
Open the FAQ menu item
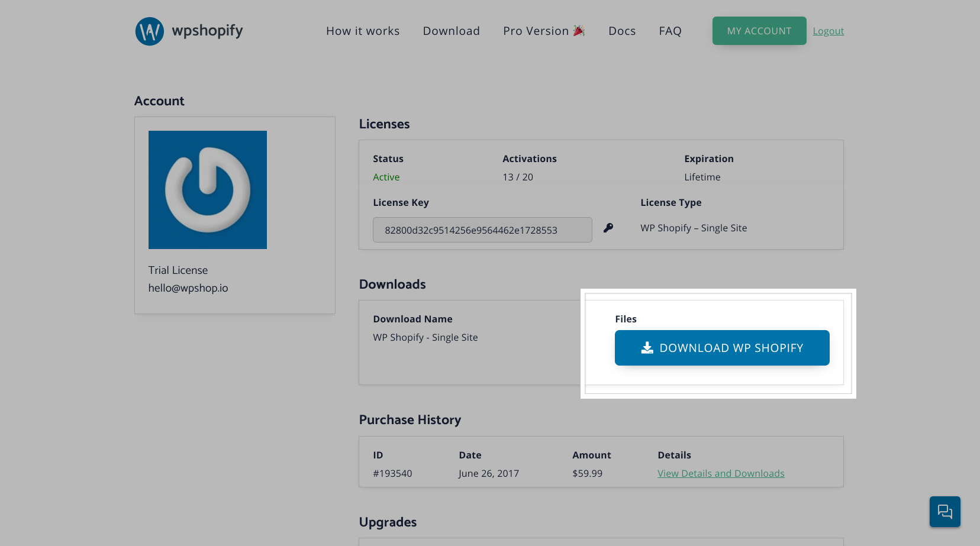pyautogui.click(x=670, y=31)
